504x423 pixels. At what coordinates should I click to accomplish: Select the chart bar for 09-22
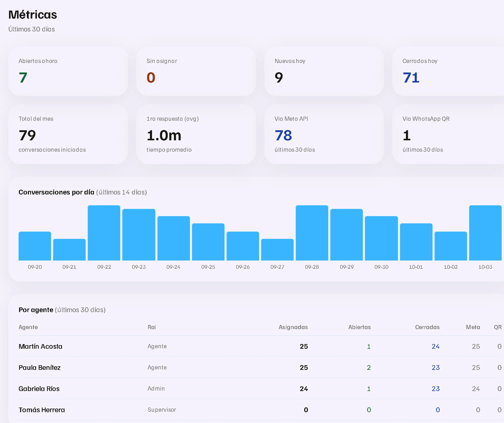[x=104, y=233]
